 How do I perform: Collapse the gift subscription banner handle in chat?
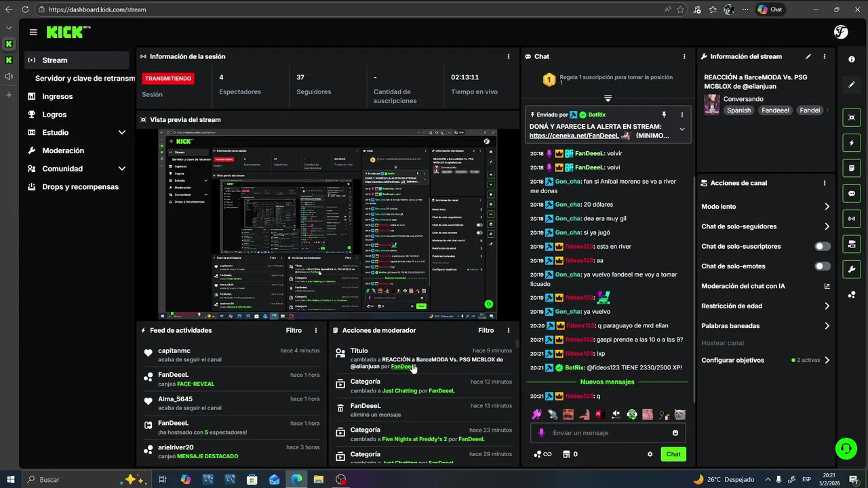608,98
